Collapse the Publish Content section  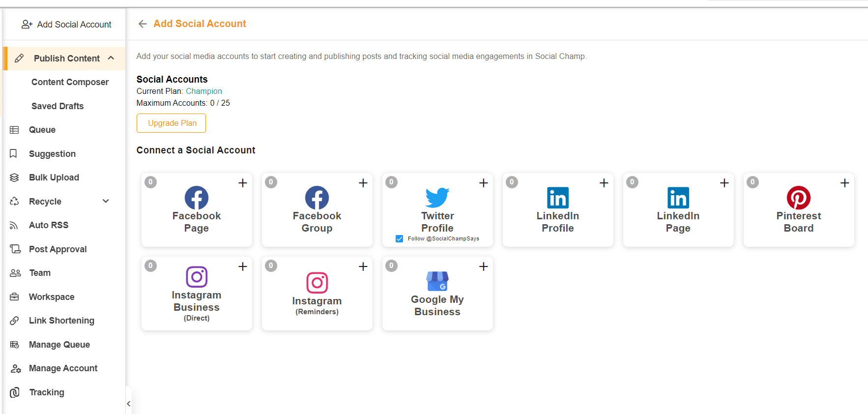111,58
